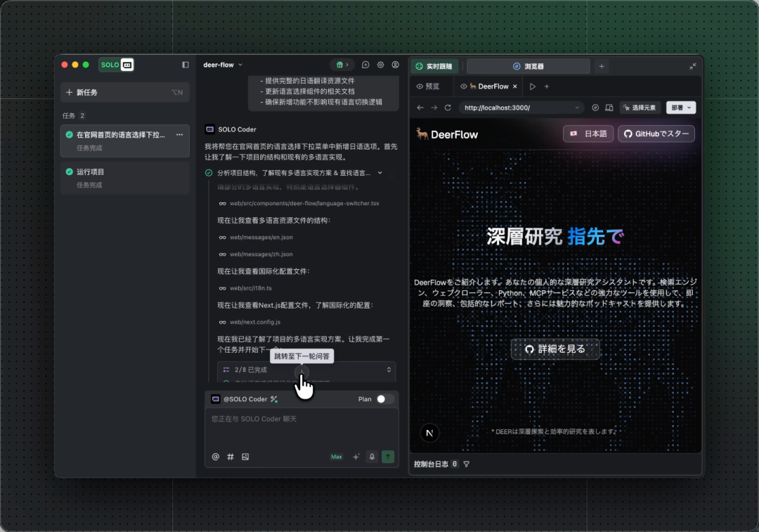This screenshot has width=759, height=532.
Task: Toggle the Plan switch
Action: point(385,399)
